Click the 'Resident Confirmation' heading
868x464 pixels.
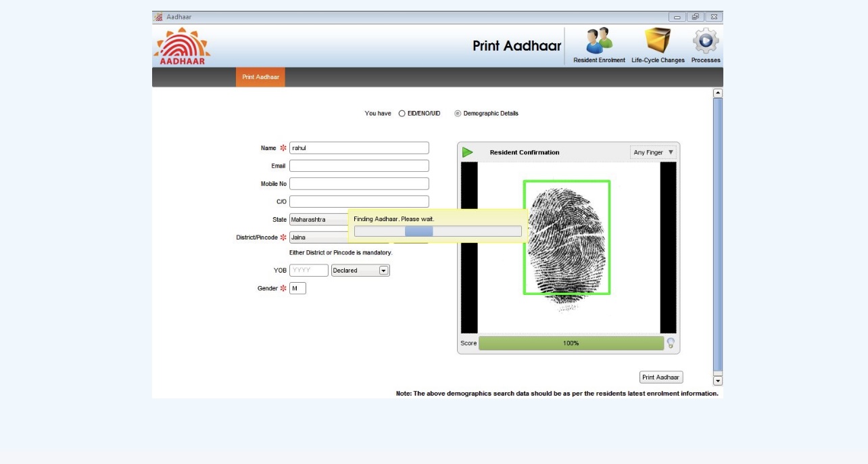click(x=525, y=152)
